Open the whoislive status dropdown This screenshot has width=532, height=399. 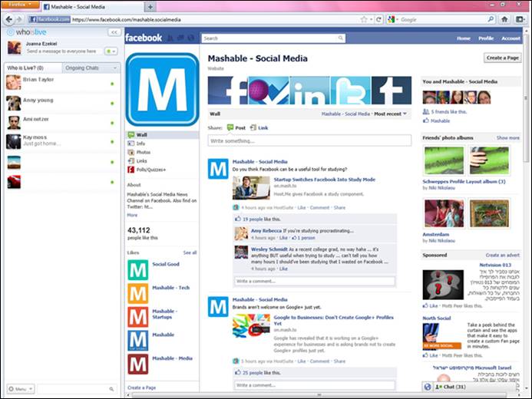(111, 51)
